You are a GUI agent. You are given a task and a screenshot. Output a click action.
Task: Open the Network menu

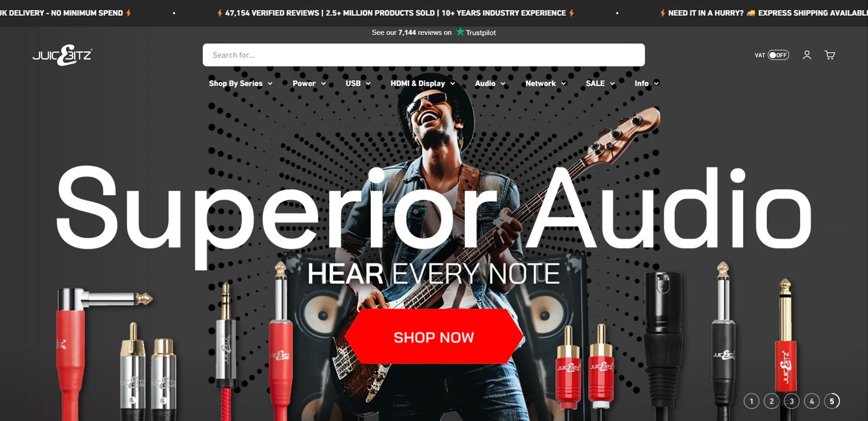(x=546, y=83)
